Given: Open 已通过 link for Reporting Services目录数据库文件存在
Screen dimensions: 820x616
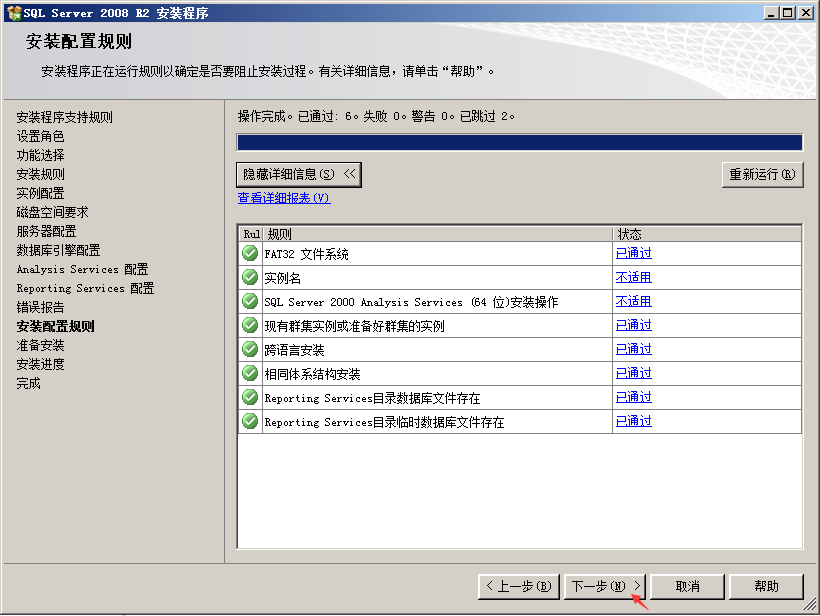Looking at the screenshot, I should click(633, 397).
